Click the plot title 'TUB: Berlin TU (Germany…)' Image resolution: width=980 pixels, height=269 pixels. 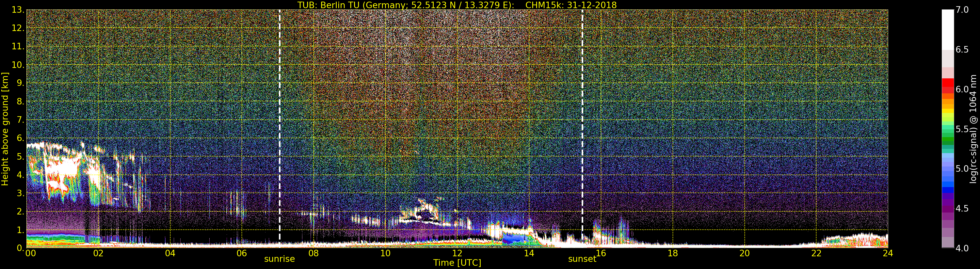[457, 5]
